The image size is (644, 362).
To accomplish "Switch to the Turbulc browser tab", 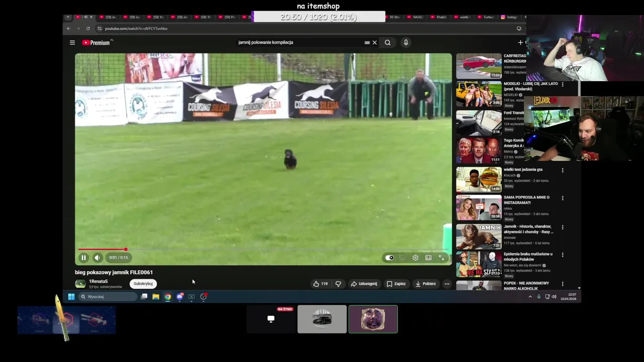I will point(487,17).
